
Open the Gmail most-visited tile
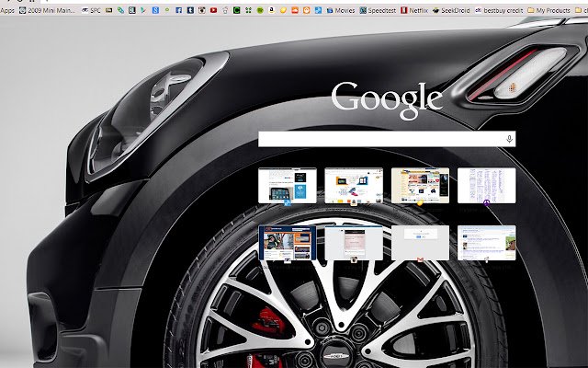(x=420, y=243)
